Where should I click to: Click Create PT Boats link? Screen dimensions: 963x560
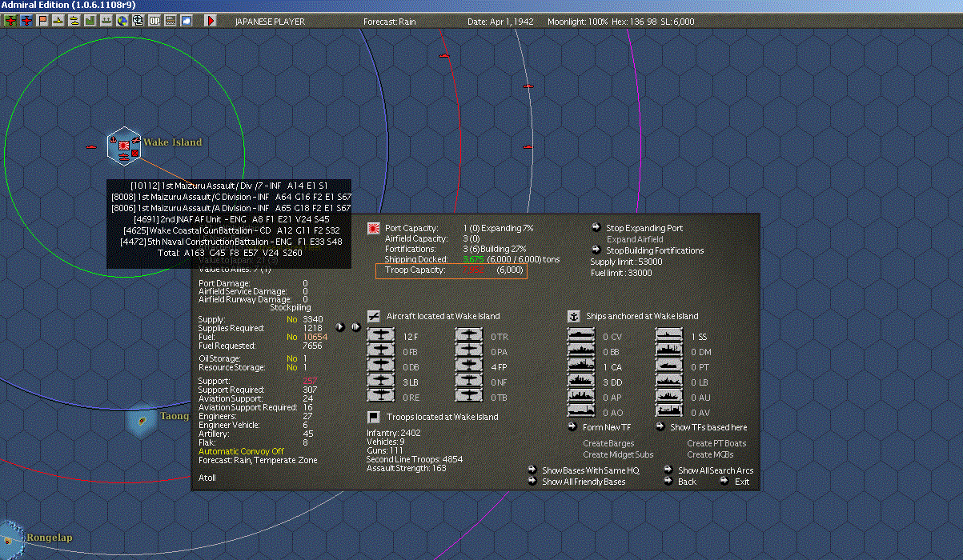pyautogui.click(x=716, y=443)
